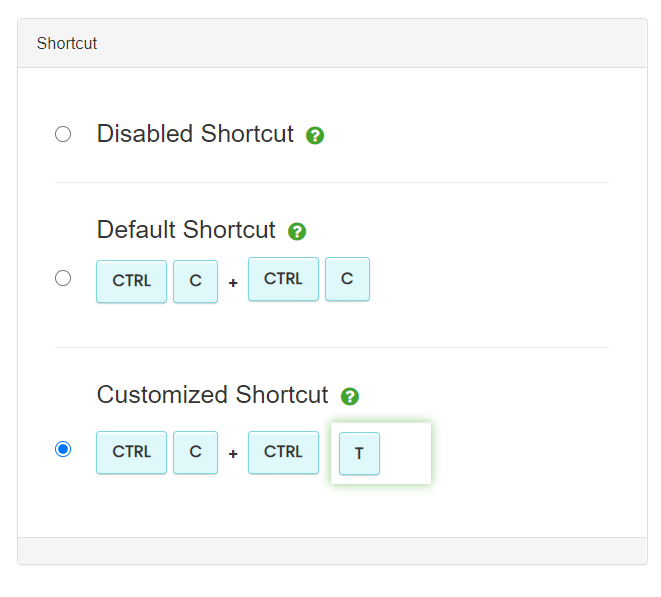Screen dimensions: 661x597
Task: Click the T key in custom input
Action: coord(359,454)
